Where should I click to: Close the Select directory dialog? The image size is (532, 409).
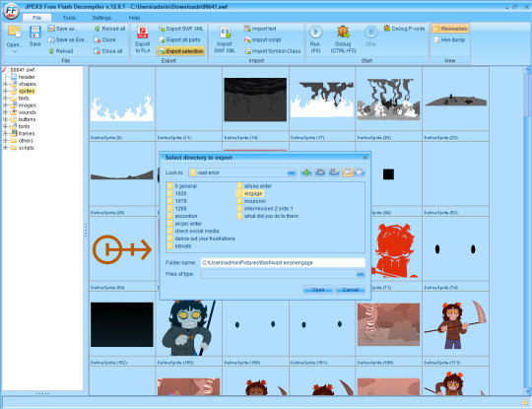366,158
